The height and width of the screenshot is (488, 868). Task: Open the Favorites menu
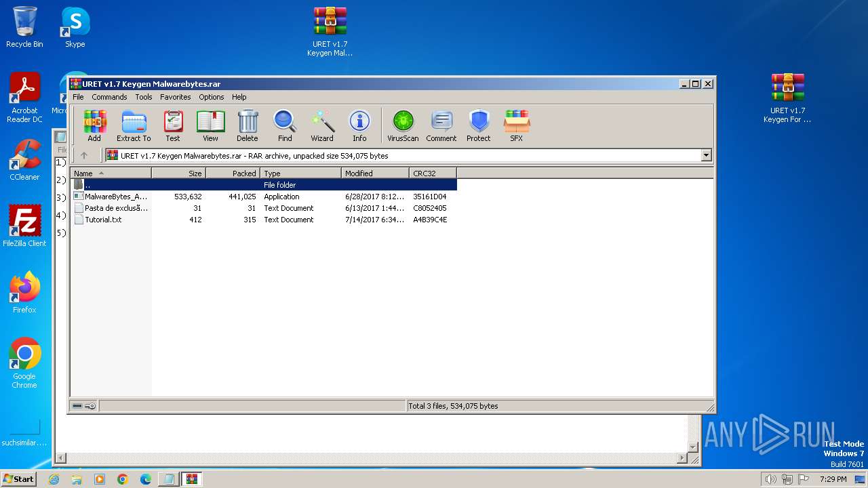point(176,97)
